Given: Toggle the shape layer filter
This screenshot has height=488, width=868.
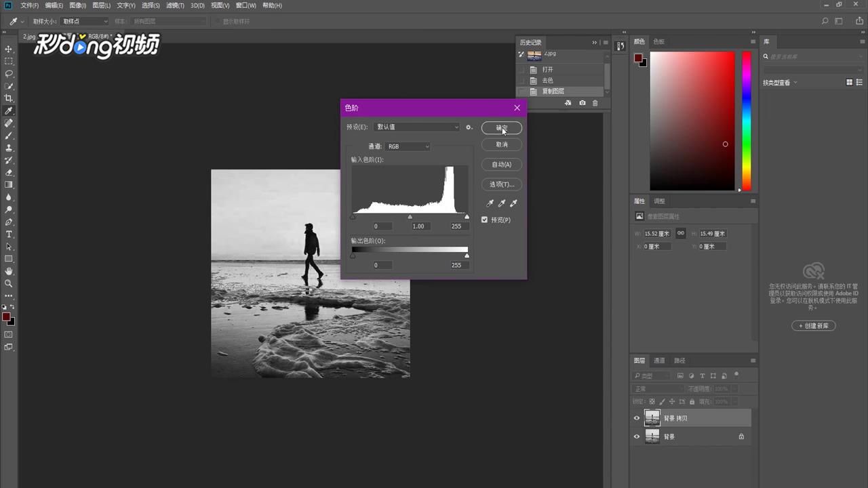Looking at the screenshot, I should (x=713, y=375).
